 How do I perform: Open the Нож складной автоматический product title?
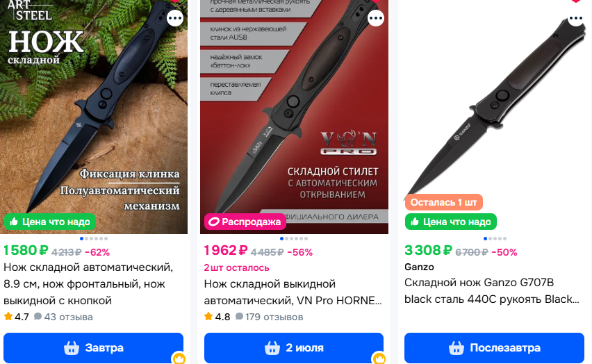(88, 284)
